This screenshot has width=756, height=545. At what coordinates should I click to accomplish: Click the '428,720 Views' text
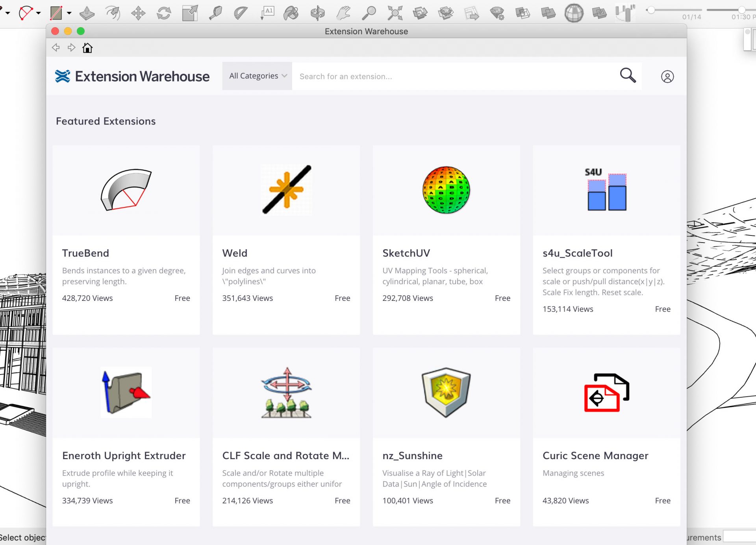click(87, 298)
